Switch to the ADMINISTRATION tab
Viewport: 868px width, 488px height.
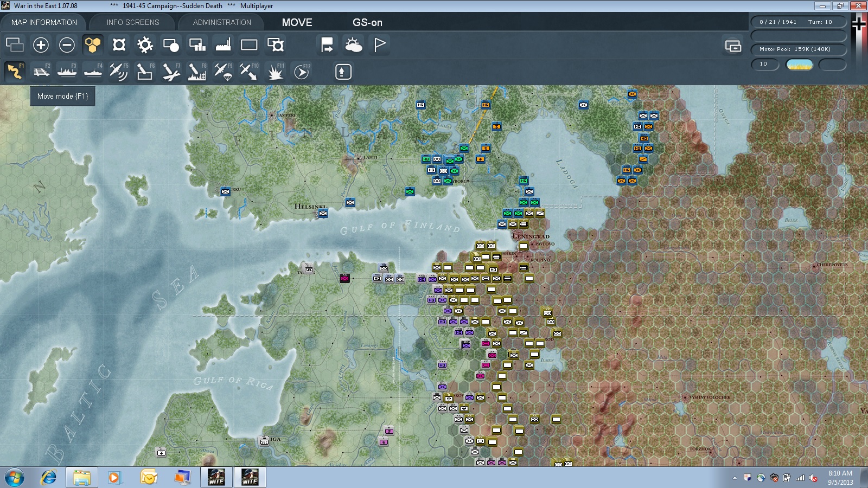point(222,22)
